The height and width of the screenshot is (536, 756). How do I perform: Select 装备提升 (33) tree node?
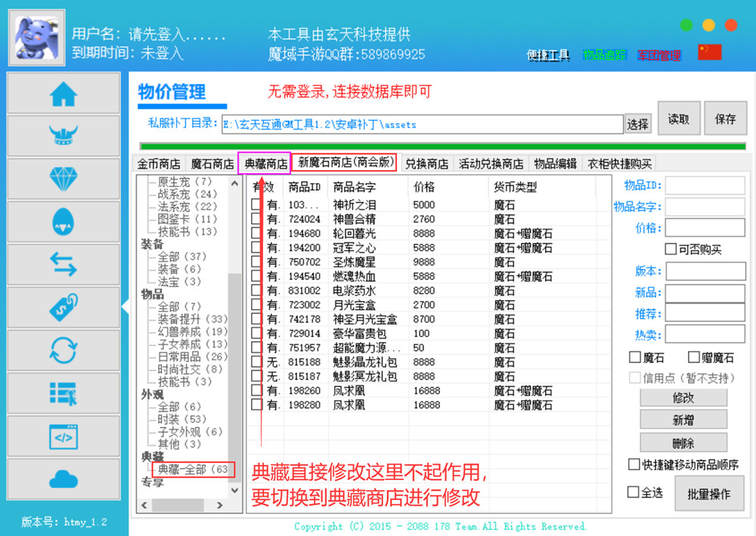pos(192,319)
